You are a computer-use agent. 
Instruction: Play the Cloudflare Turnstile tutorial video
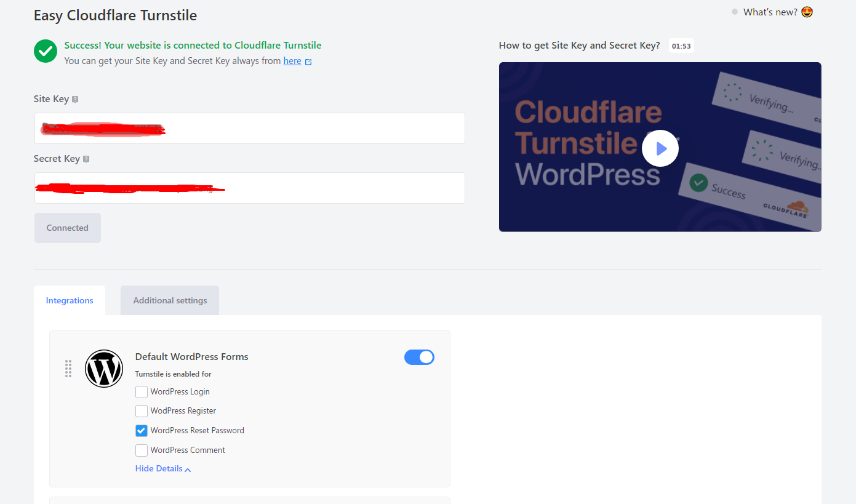pos(660,148)
